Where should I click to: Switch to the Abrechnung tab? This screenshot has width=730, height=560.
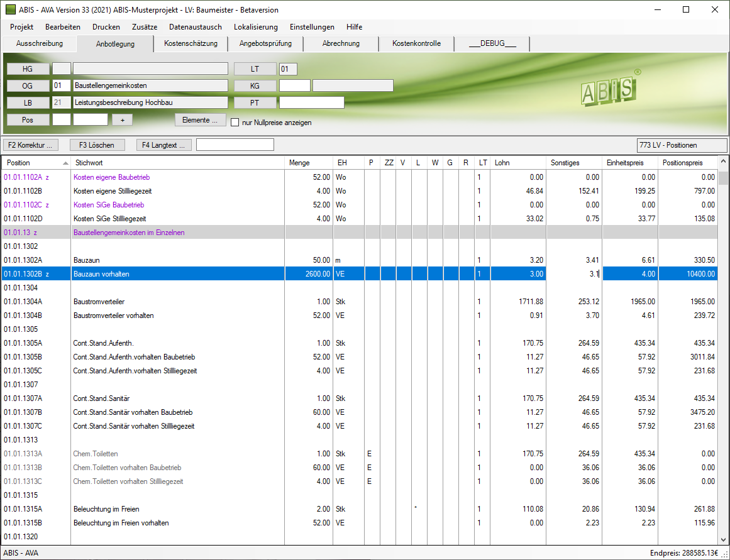pos(341,43)
